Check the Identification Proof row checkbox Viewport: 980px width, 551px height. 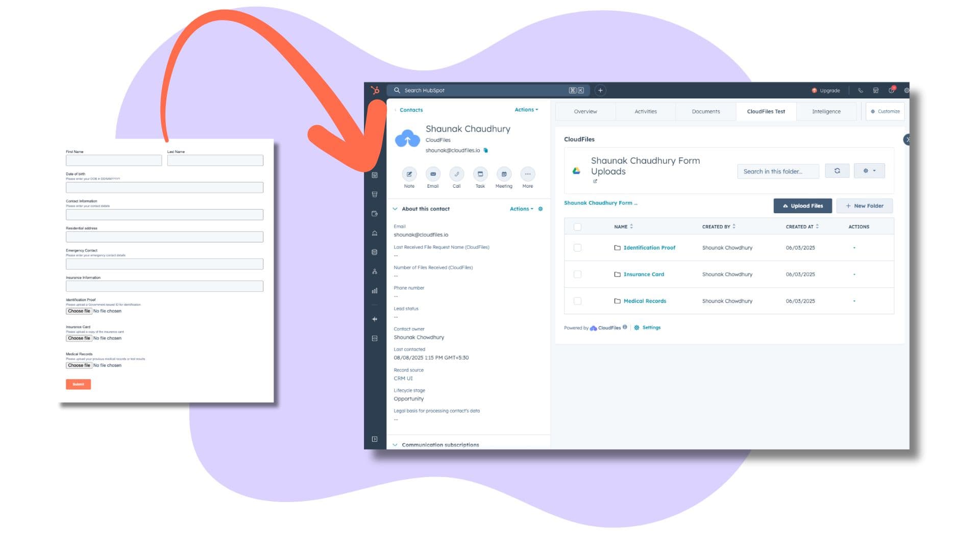pyautogui.click(x=577, y=247)
